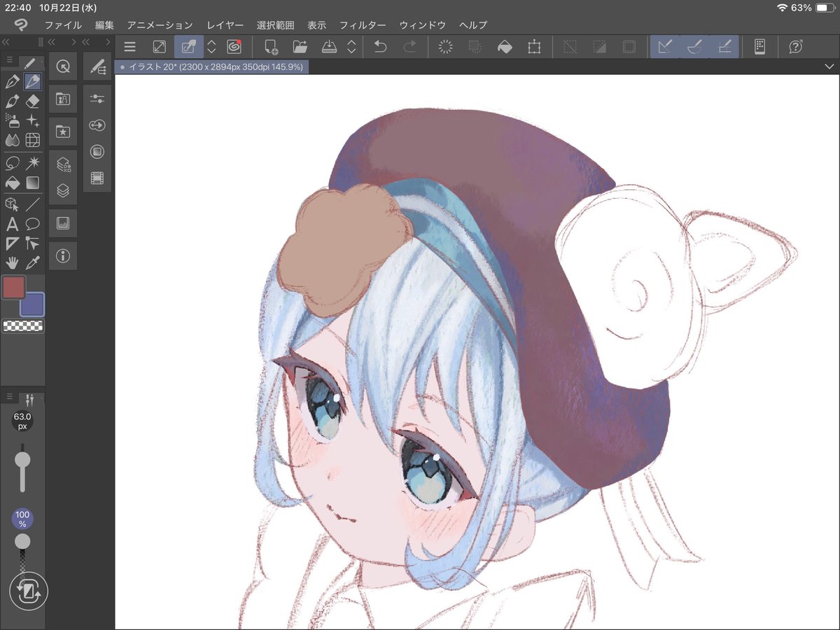Undo the last action
840x630 pixels.
tap(379, 46)
